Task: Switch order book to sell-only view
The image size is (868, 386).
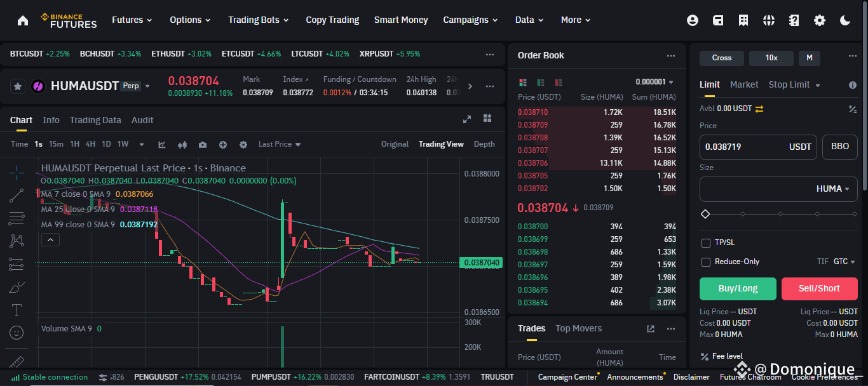Action: [557, 83]
